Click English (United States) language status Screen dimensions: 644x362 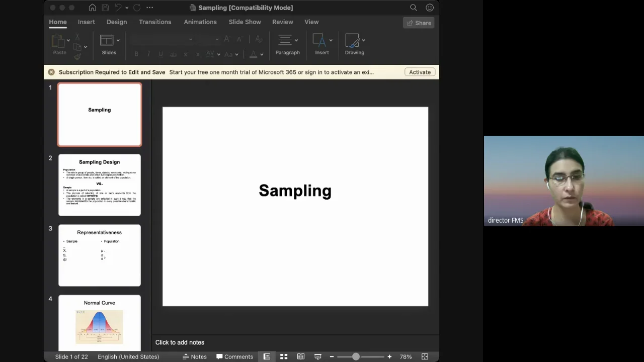pos(128,356)
